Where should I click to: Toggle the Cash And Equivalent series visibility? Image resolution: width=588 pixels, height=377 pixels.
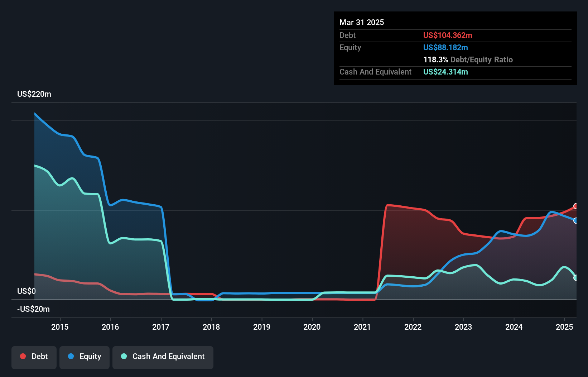tap(163, 357)
